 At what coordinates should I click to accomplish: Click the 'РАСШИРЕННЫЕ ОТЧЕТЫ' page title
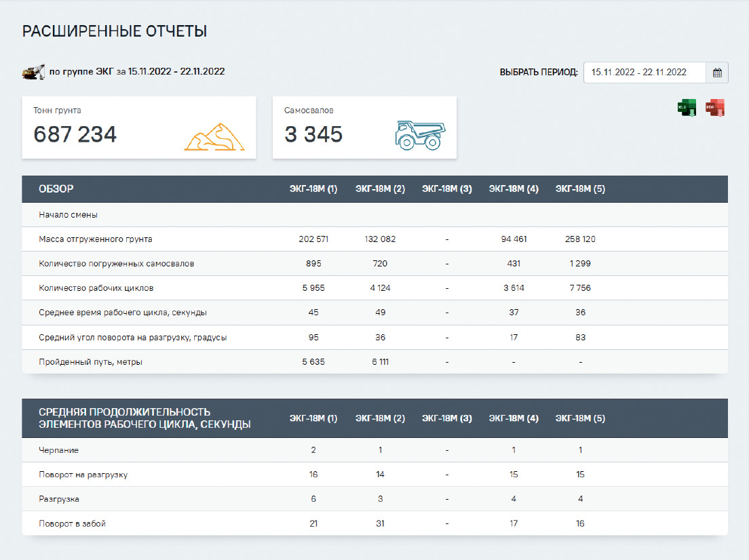coord(115,32)
